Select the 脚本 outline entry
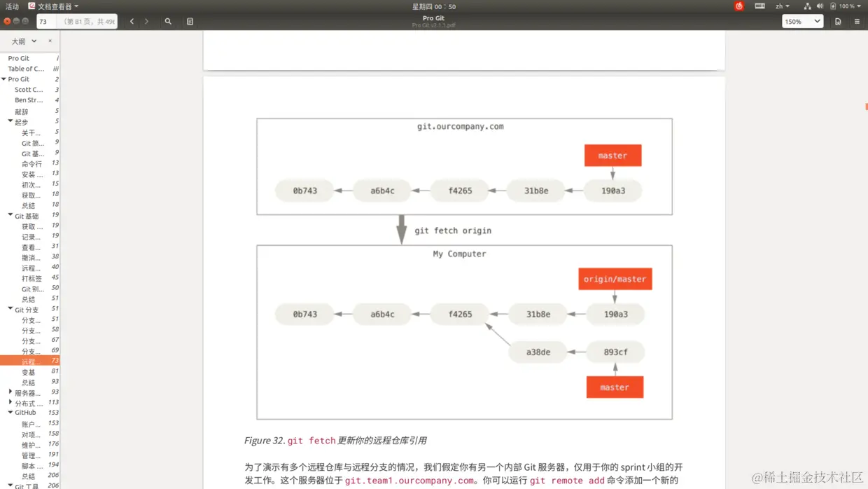Screen dimensions: 868x489 point(30,466)
